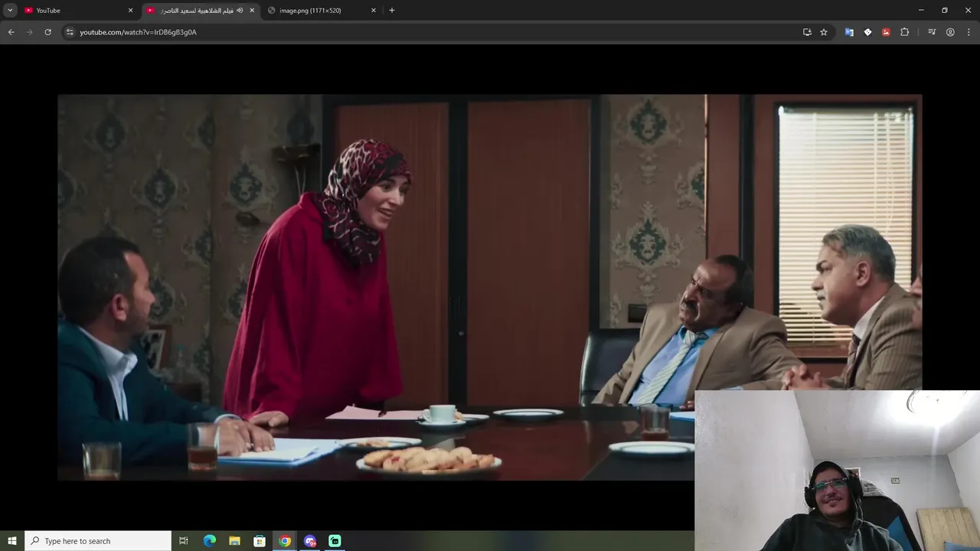Open the Chrome profile avatar
980x551 pixels.
[950, 32]
